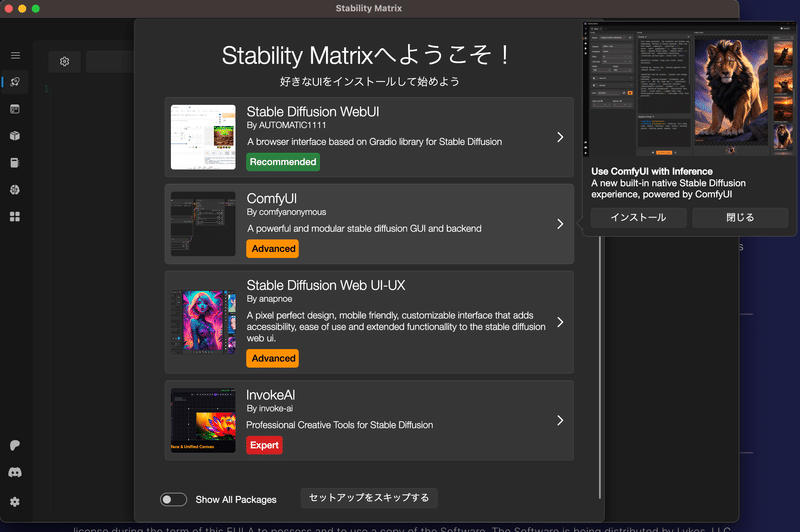The height and width of the screenshot is (532, 800).
Task: Click the Advanced badge under Web UI-UX
Action: pos(273,359)
